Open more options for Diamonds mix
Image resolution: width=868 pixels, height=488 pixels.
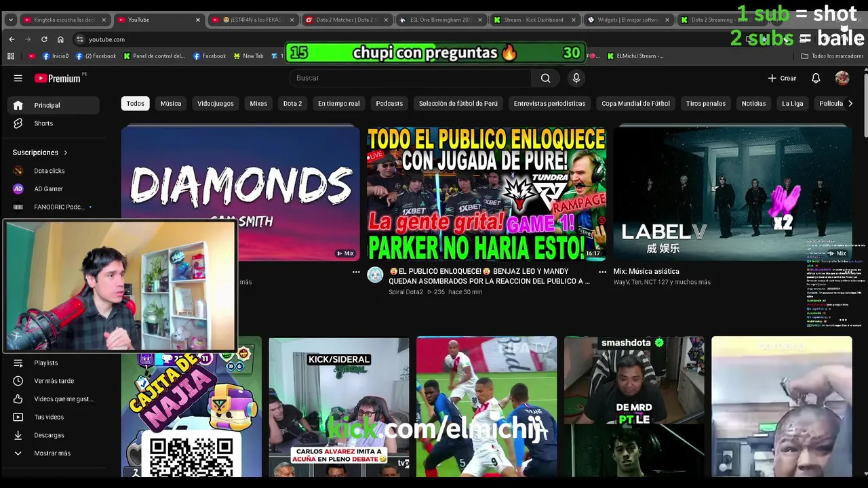(356, 272)
